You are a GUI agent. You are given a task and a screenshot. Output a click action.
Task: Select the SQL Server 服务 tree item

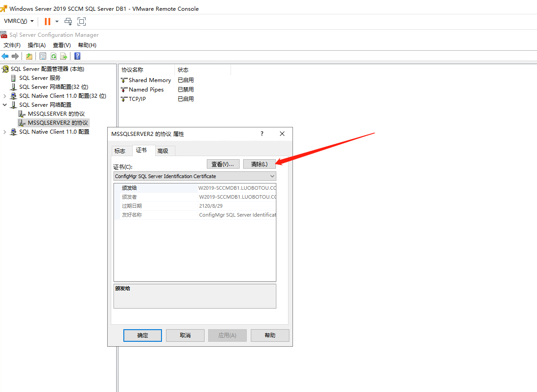[x=40, y=78]
